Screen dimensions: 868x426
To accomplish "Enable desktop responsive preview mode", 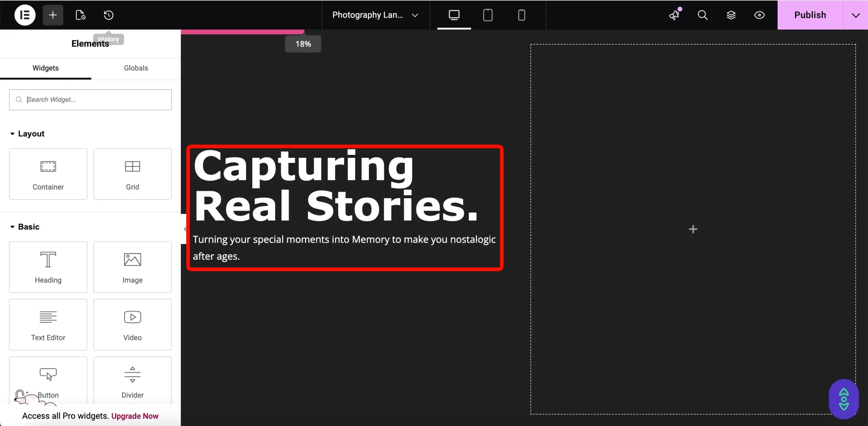I will 454,15.
